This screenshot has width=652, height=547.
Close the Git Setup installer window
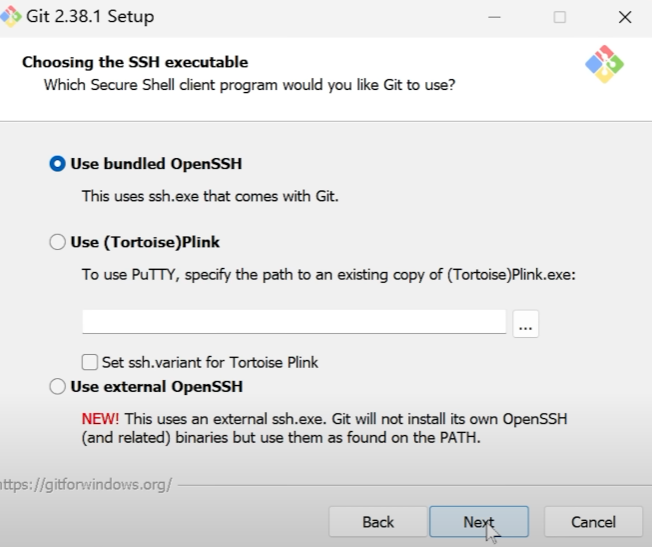625,17
